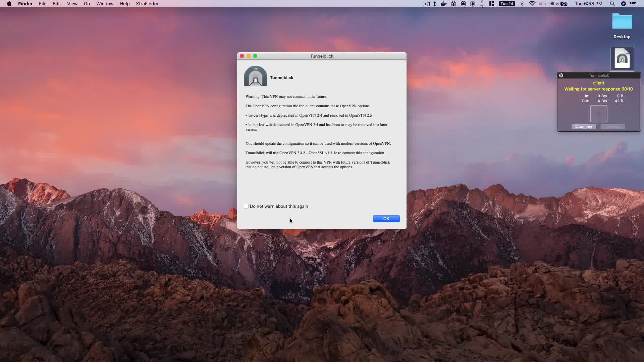Open Spotlight search magnifier
The image size is (644, 362).
[612, 4]
